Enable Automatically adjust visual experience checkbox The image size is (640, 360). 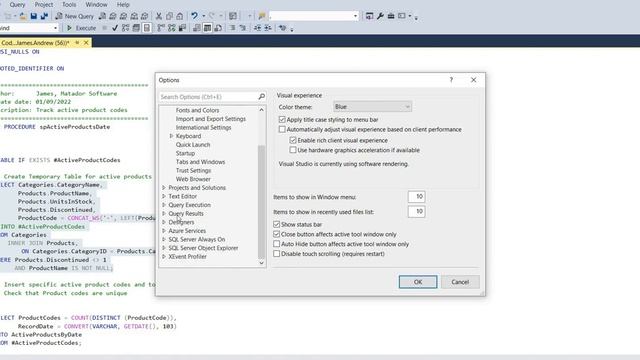[x=282, y=129]
